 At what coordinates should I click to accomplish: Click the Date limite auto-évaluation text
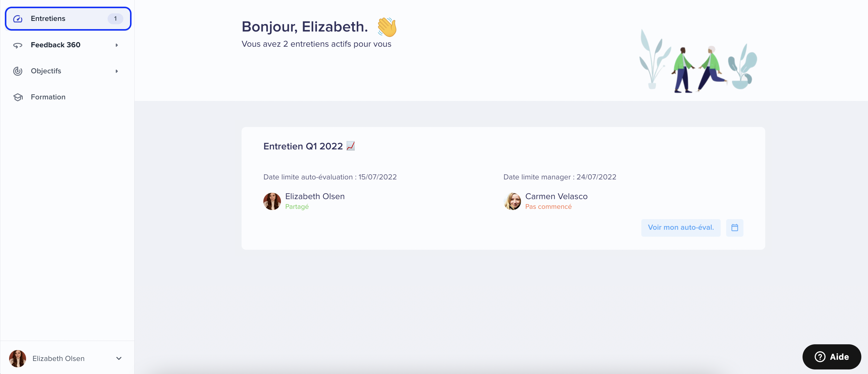pos(330,177)
